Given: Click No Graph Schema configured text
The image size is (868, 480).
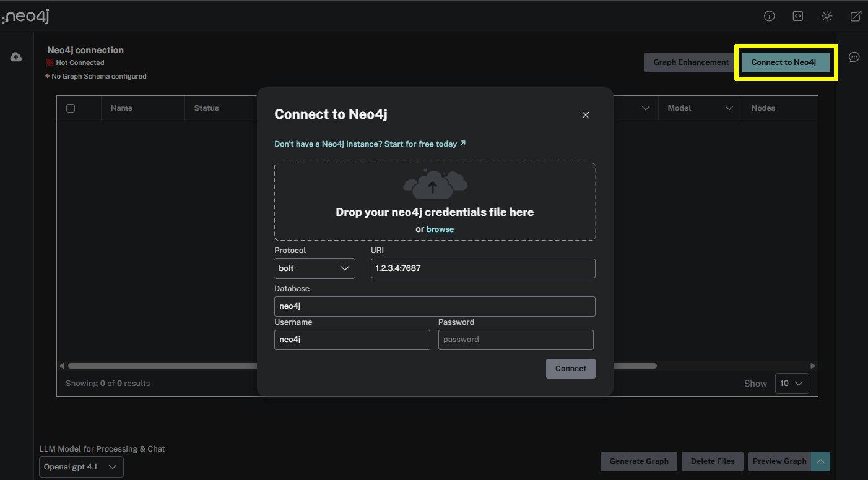Looking at the screenshot, I should [99, 77].
